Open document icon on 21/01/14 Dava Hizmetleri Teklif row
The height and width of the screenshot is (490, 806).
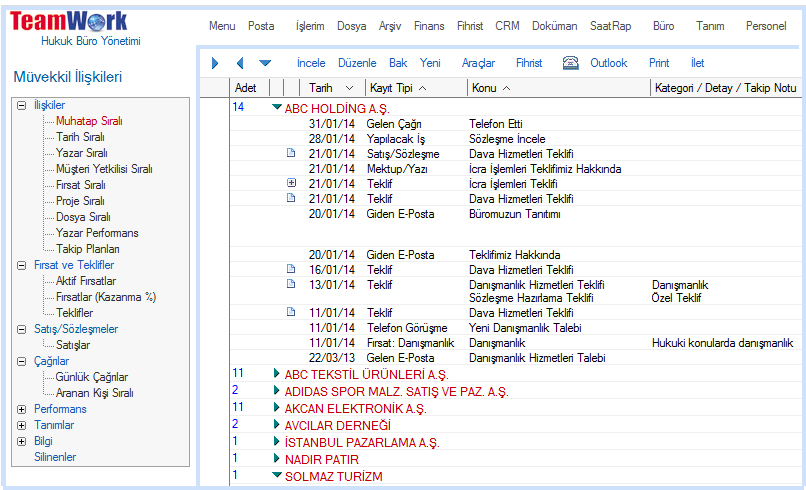[291, 197]
